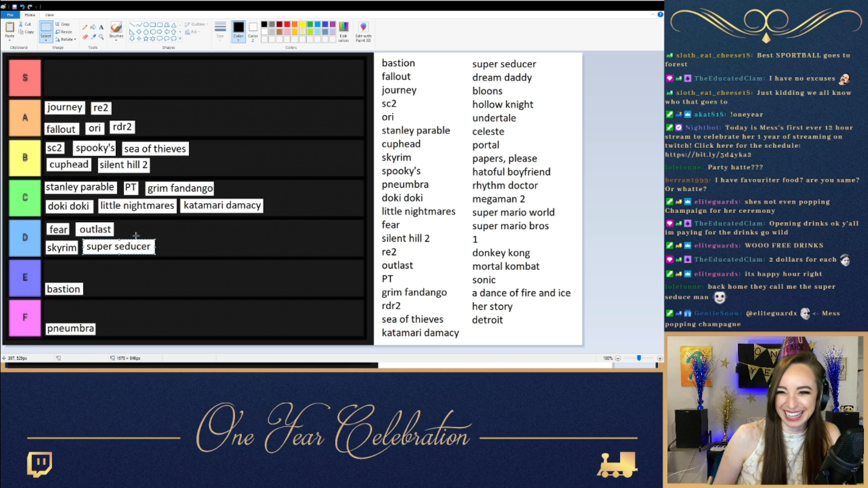Open the File menu tab

[10, 15]
